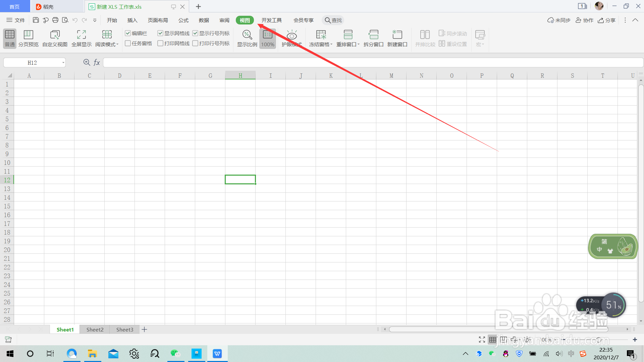Enable the Task Pane (任务窗格) checkbox

click(128, 43)
